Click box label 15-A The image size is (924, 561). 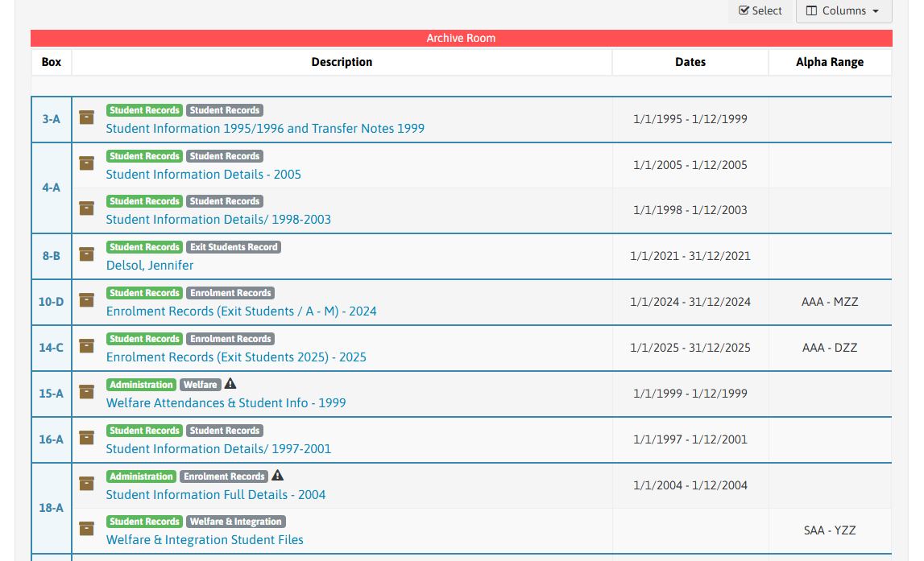coord(52,394)
